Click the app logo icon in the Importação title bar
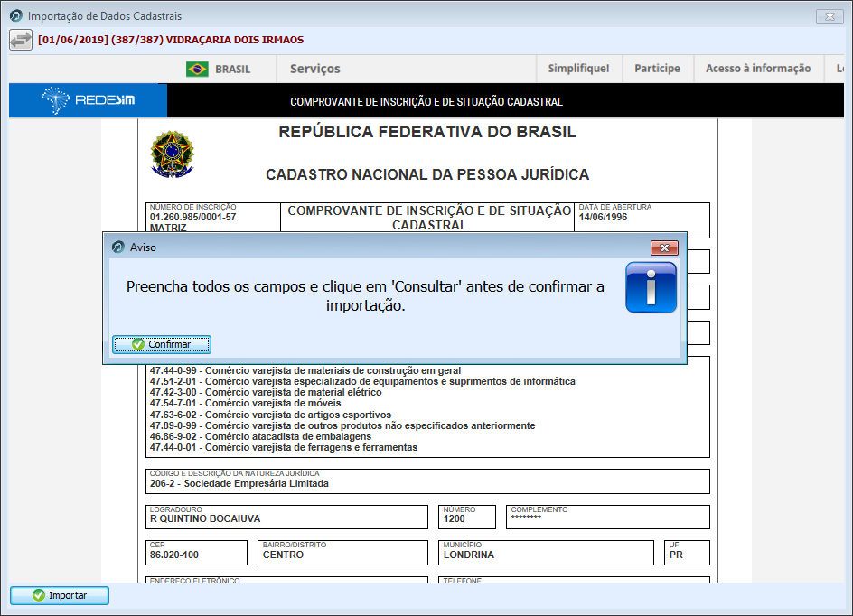853x616 pixels. [x=16, y=15]
